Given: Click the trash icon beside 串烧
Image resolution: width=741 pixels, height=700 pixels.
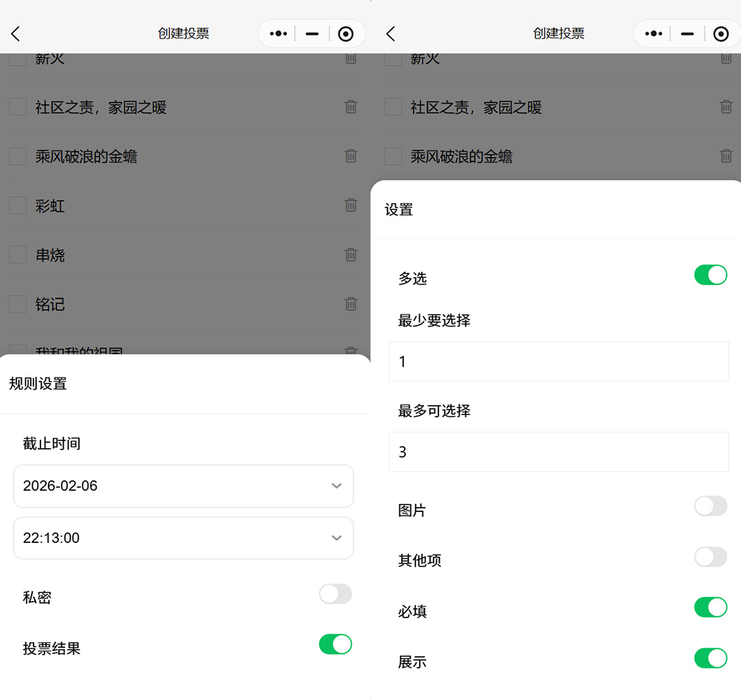Looking at the screenshot, I should (351, 255).
